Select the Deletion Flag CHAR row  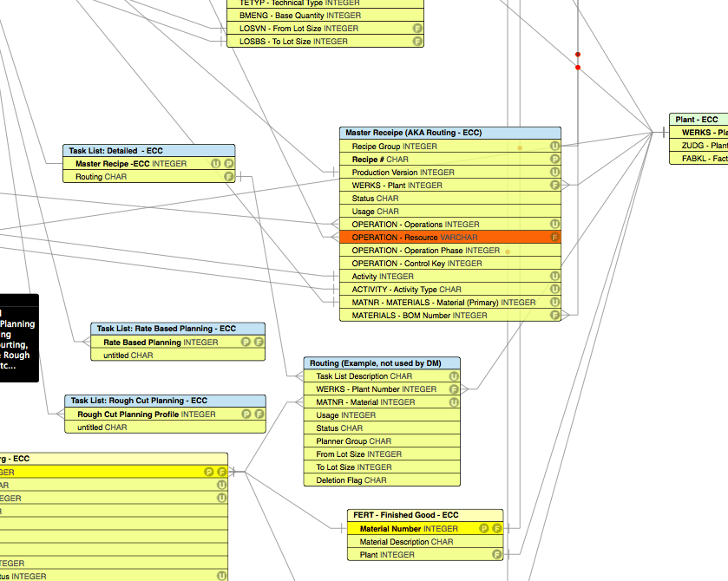click(382, 480)
